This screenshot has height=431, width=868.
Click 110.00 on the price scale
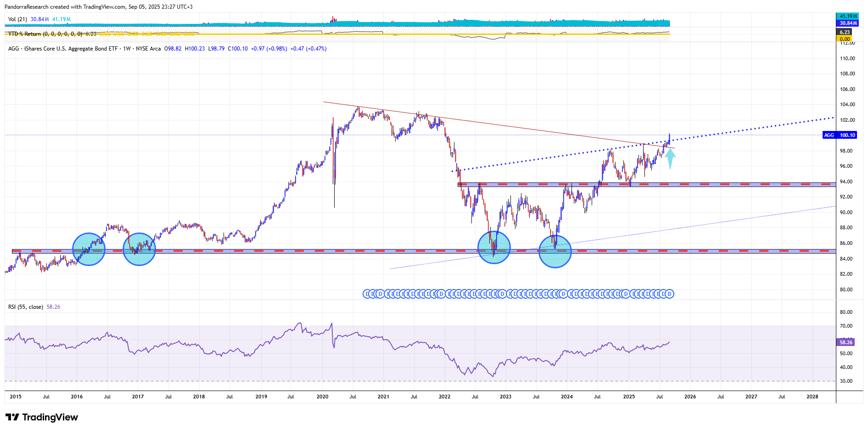pos(847,58)
